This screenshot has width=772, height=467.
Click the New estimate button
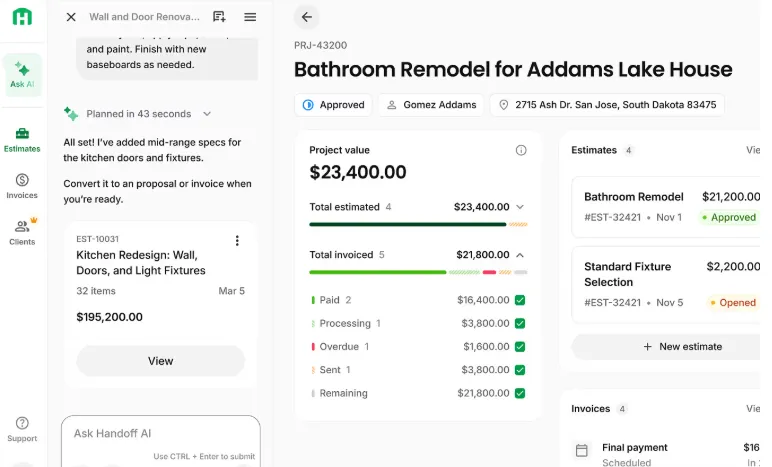[x=684, y=347]
